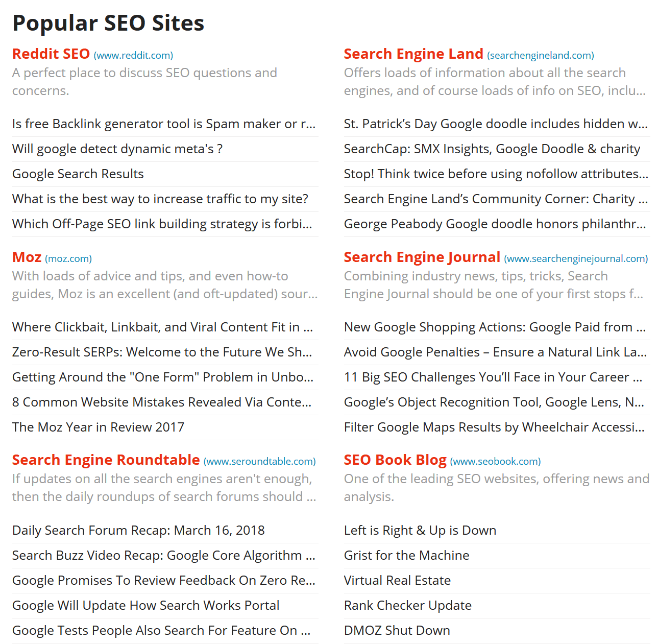Read 'Daily Search Forum Recap: March 16, 2018'
This screenshot has height=644, width=658.
tap(138, 530)
